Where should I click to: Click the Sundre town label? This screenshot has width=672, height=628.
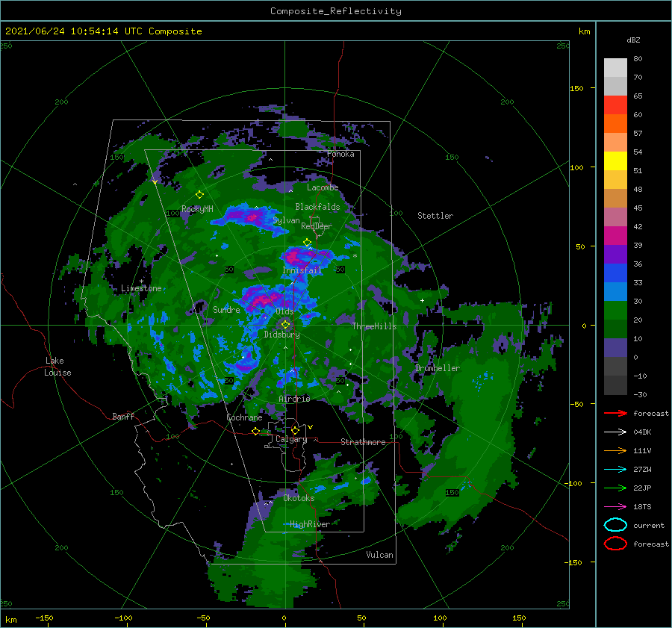coord(226,309)
